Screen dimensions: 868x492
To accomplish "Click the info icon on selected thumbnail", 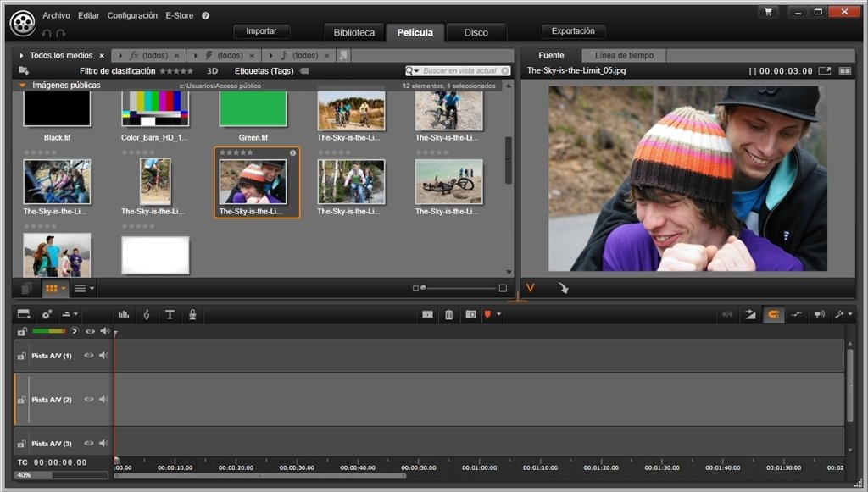I will click(292, 152).
